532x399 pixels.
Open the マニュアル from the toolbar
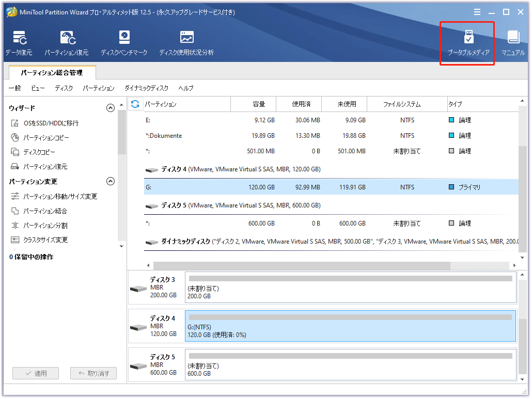pos(512,42)
